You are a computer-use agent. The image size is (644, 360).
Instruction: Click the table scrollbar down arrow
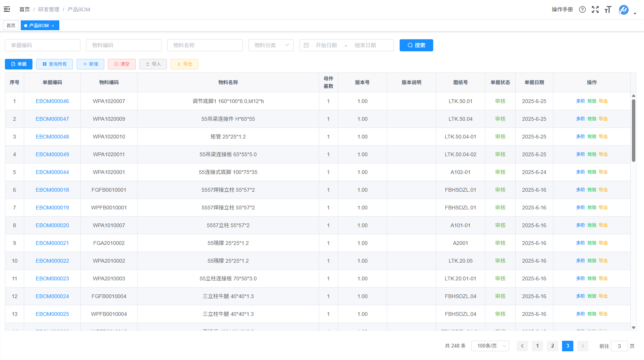[x=633, y=328]
